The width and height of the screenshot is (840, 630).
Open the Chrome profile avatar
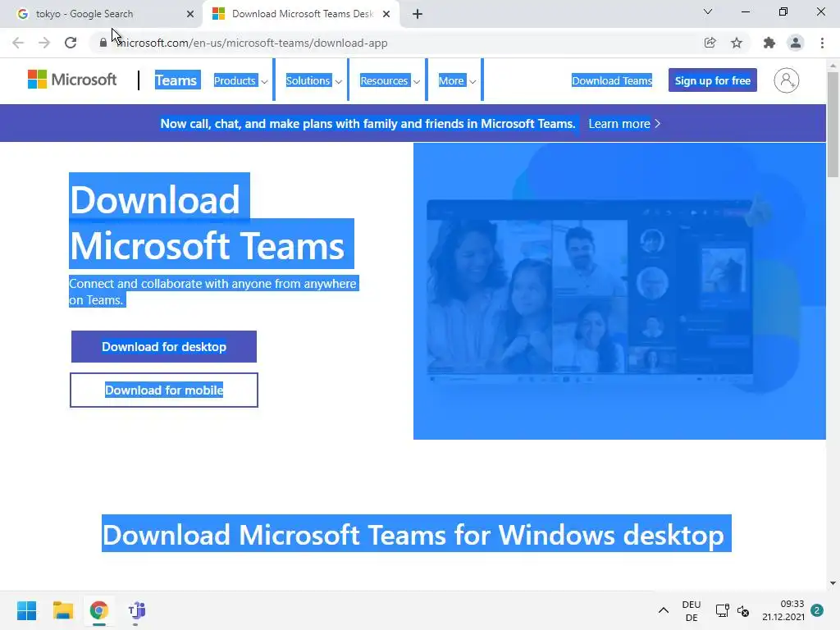(x=796, y=43)
